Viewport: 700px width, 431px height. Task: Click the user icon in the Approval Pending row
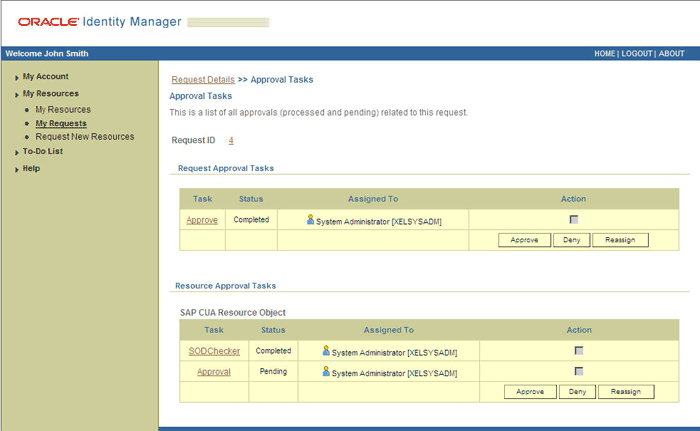326,371
